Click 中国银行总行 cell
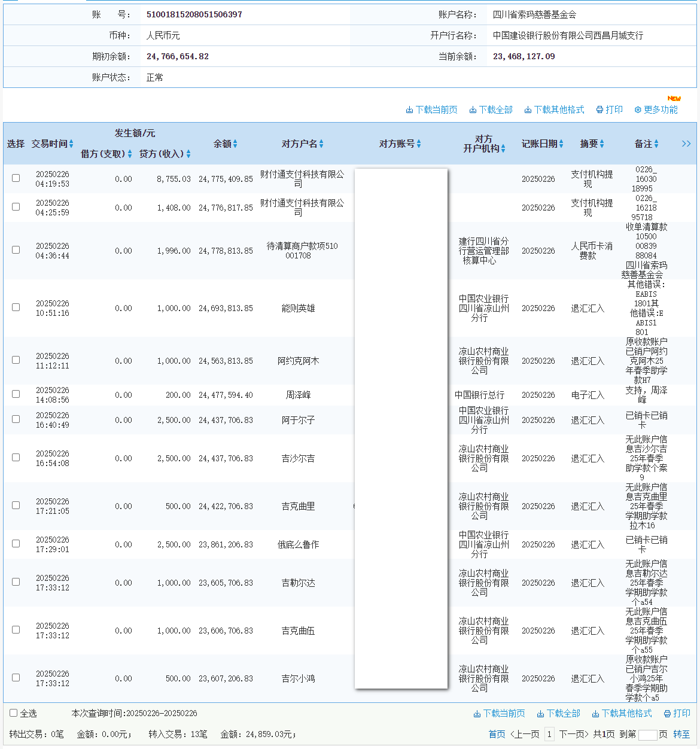The width and height of the screenshot is (700, 749). coord(479,395)
